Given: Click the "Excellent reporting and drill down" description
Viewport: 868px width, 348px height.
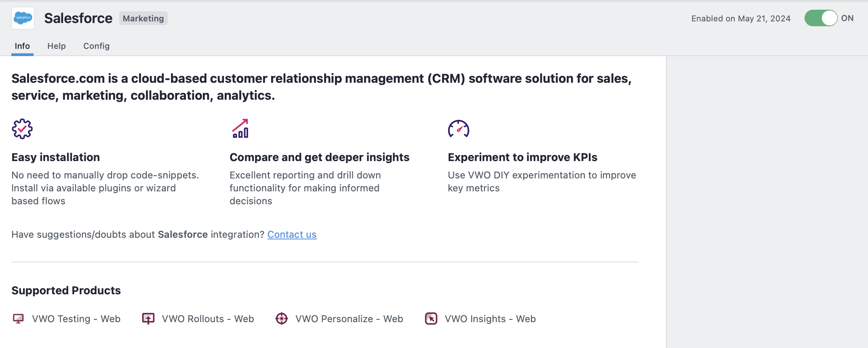Looking at the screenshot, I should pyautogui.click(x=305, y=188).
